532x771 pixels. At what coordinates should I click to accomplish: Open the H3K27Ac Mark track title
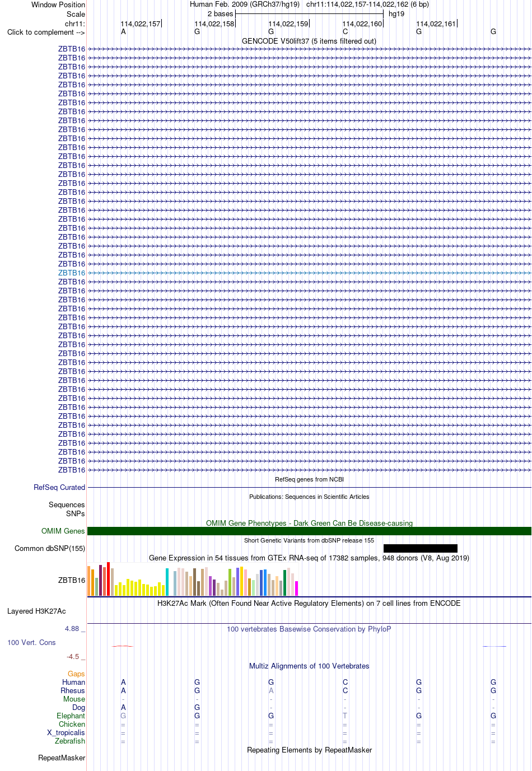click(x=309, y=603)
